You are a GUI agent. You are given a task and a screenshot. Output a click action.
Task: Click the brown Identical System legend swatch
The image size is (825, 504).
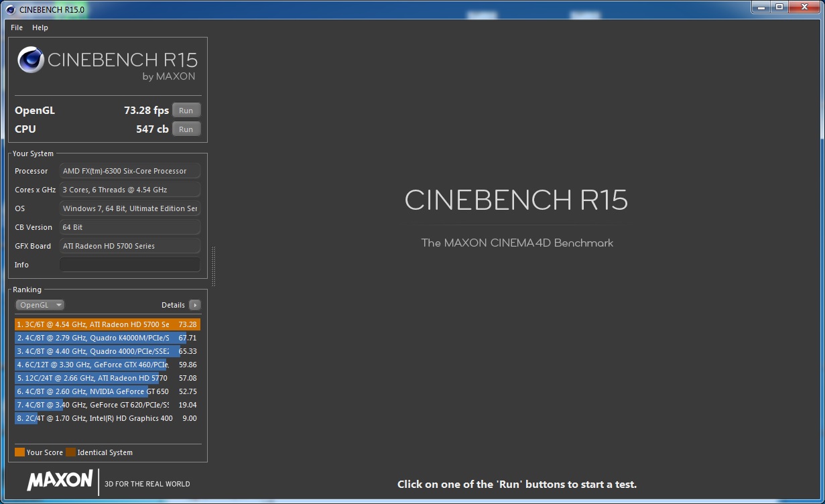pyautogui.click(x=70, y=452)
